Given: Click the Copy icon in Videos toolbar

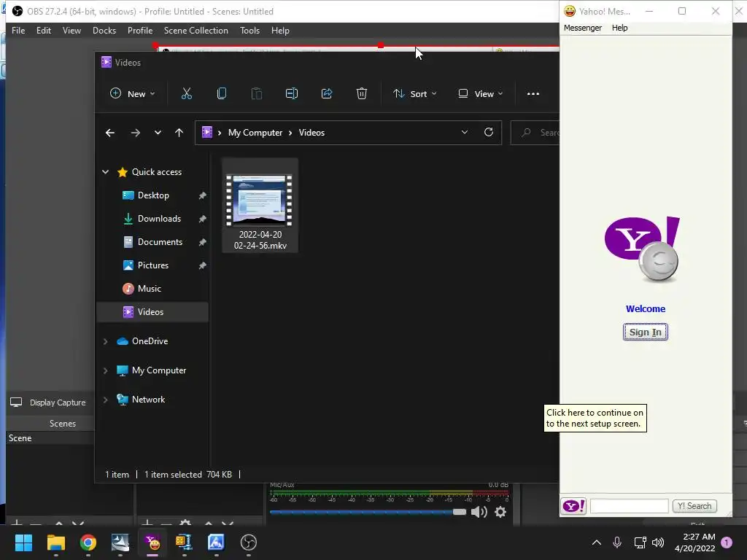Looking at the screenshot, I should point(222,94).
